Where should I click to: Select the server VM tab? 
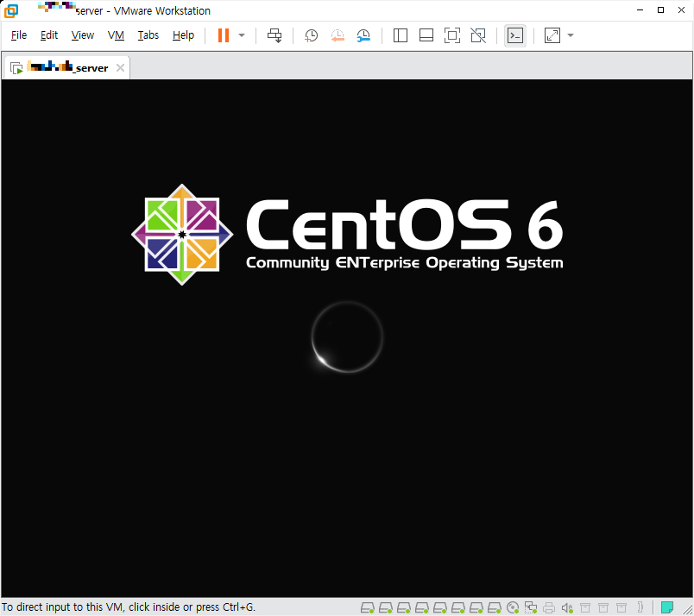click(x=66, y=67)
